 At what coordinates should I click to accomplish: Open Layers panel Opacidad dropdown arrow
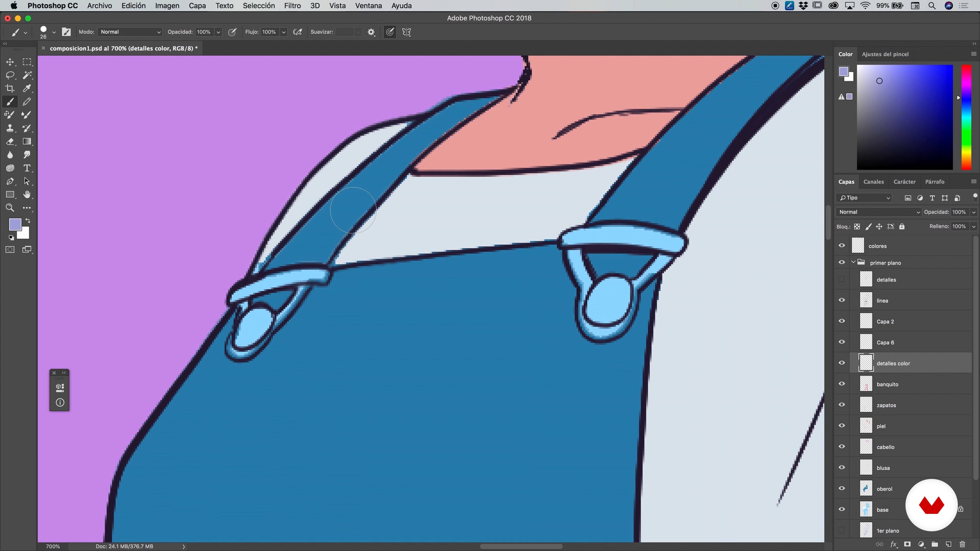pos(974,212)
